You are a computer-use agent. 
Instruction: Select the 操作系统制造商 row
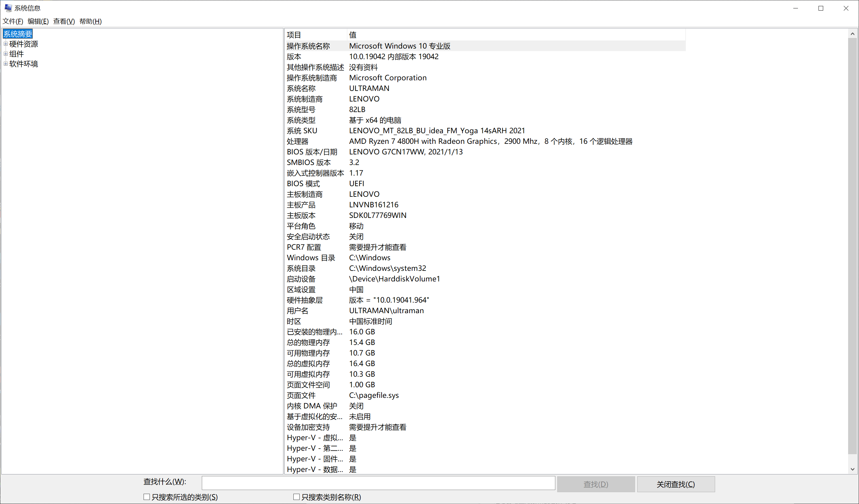pyautogui.click(x=485, y=78)
